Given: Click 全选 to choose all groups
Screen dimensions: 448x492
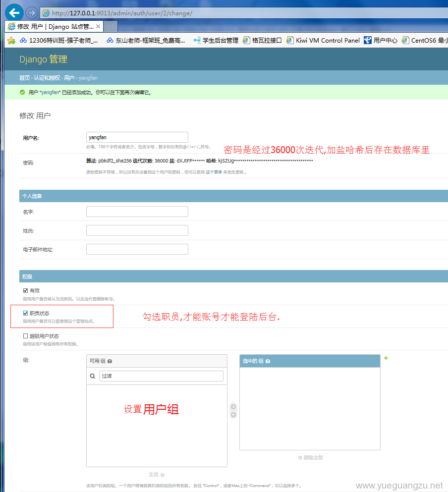Looking at the screenshot, I should (156, 475).
